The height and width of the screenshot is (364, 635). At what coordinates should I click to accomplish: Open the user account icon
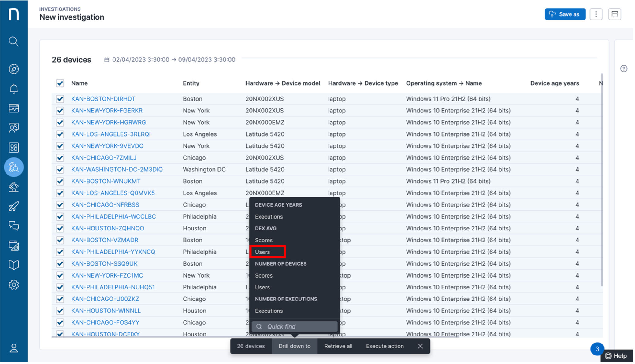[13, 348]
